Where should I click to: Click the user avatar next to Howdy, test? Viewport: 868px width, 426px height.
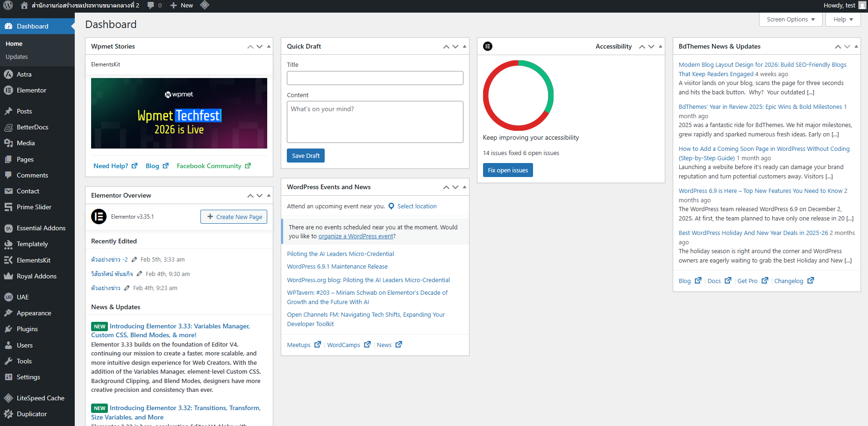862,5
